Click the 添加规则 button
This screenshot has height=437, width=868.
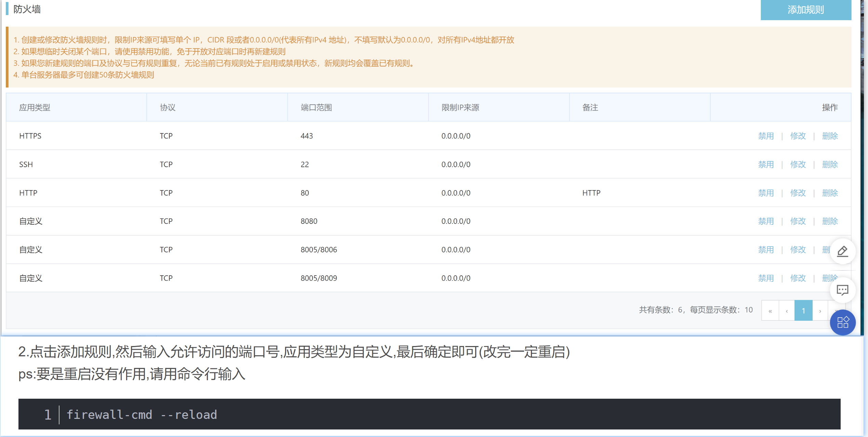[x=805, y=10]
